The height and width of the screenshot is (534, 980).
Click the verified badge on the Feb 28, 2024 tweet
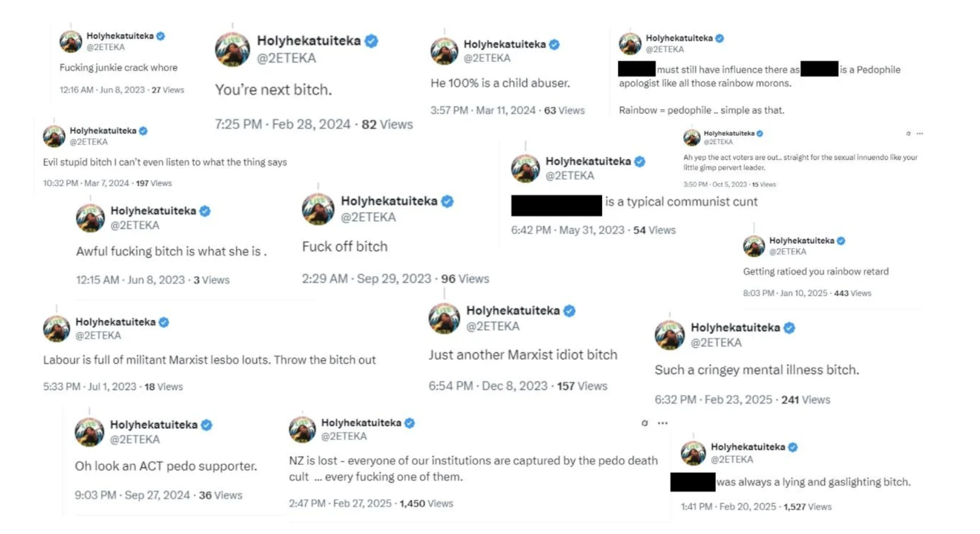(x=372, y=41)
